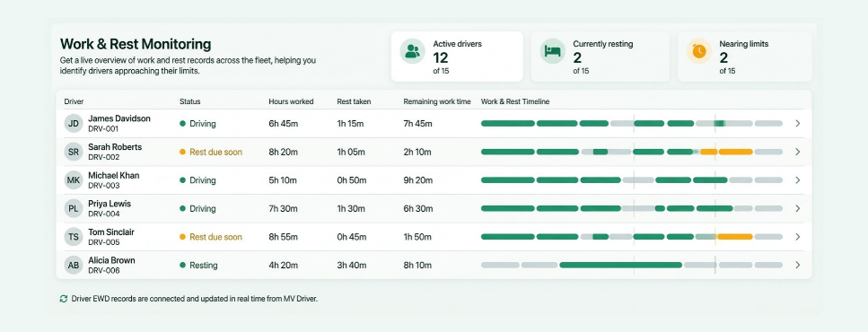
Task: Click the DRV-004 driver ID
Action: pos(103,214)
